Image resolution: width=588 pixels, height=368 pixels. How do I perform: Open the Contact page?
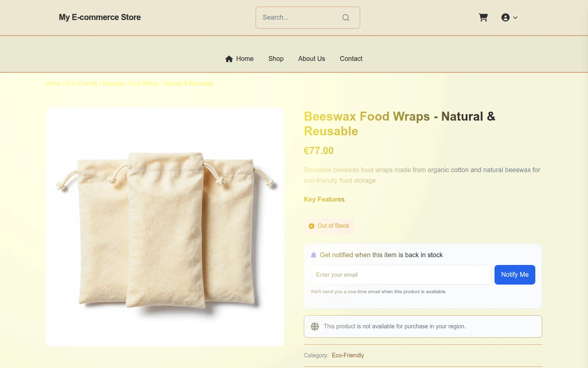351,59
